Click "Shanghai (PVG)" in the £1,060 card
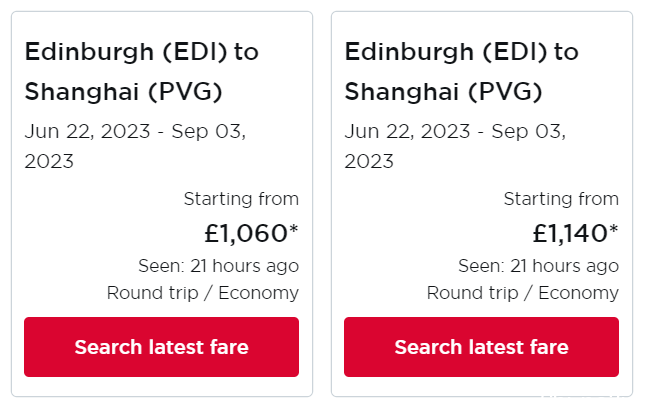This screenshot has height=413, width=652. click(x=123, y=92)
